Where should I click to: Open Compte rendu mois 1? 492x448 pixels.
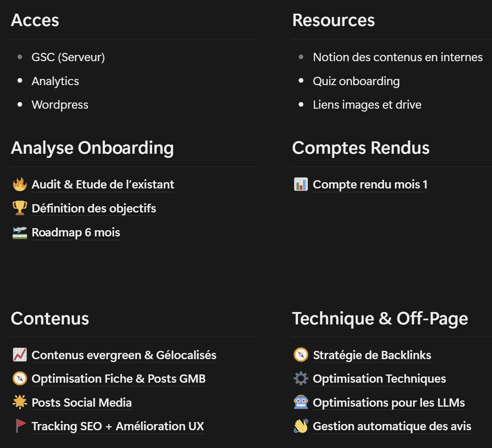point(370,184)
